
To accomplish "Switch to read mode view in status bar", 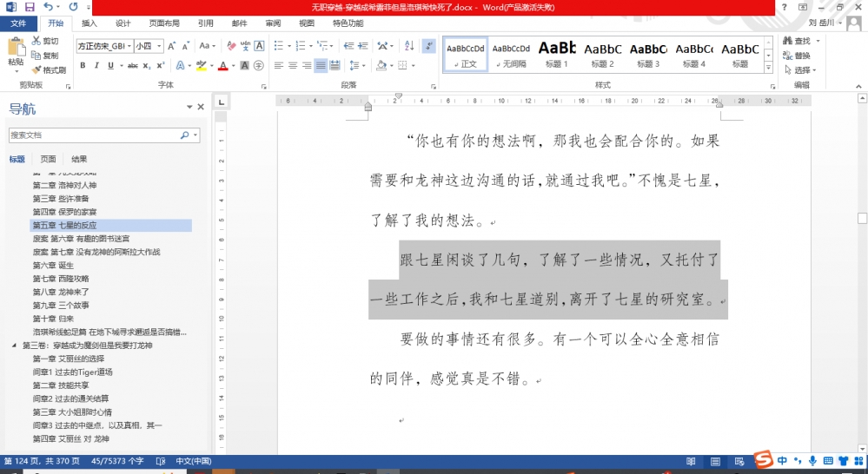I will [691, 461].
